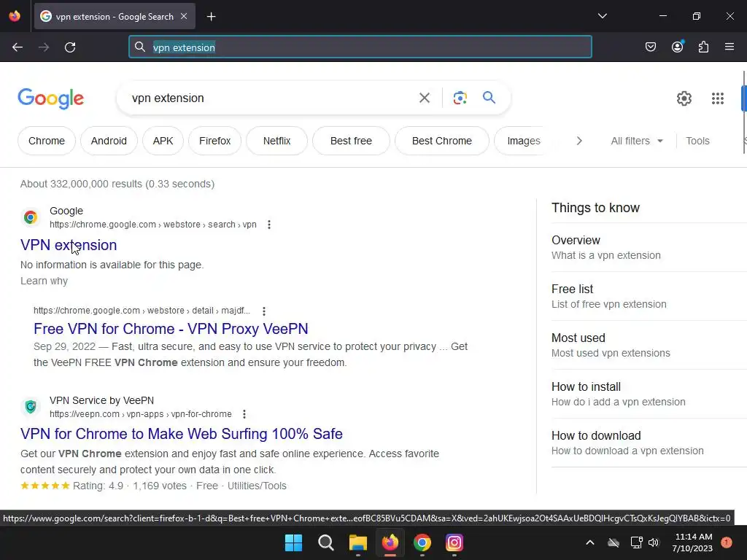
Task: Open Windows taskbar search
Action: pos(326,542)
